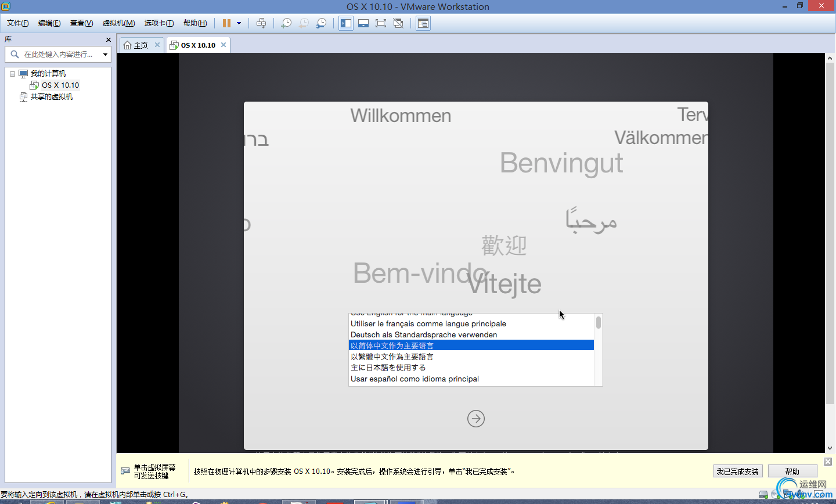
Task: Click the 帮助 button in info bar
Action: click(x=792, y=471)
